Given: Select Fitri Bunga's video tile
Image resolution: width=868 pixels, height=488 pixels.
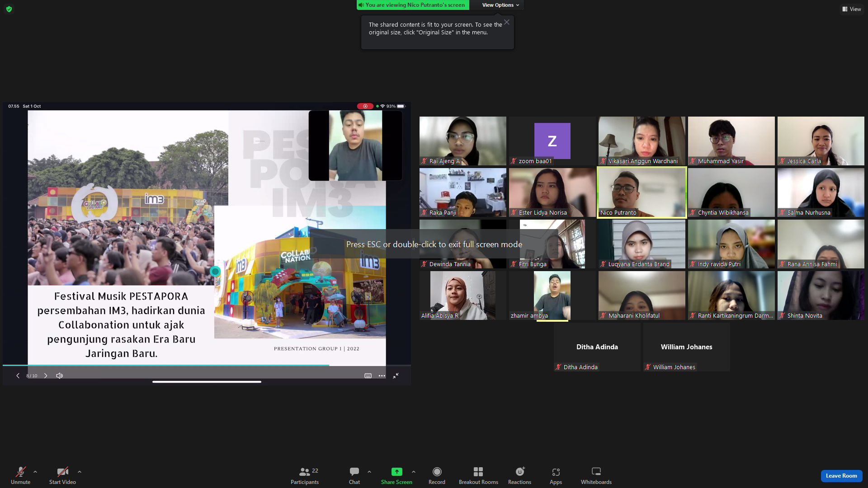Looking at the screenshot, I should coord(552,244).
